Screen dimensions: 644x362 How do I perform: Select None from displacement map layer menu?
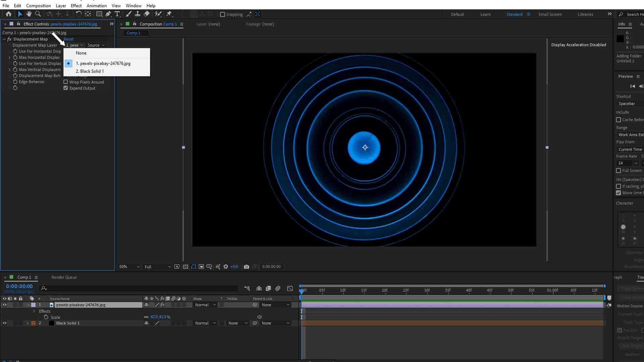81,53
